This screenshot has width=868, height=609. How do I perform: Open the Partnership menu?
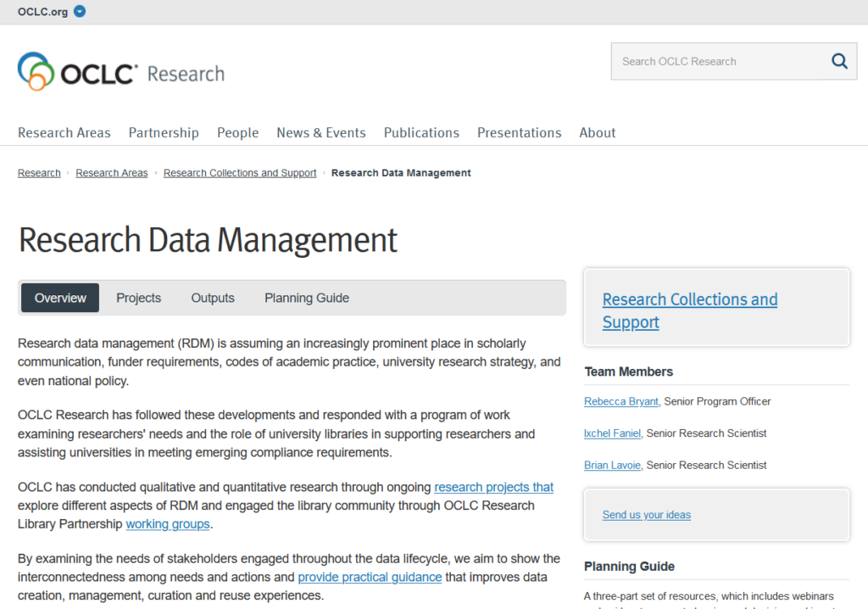164,133
